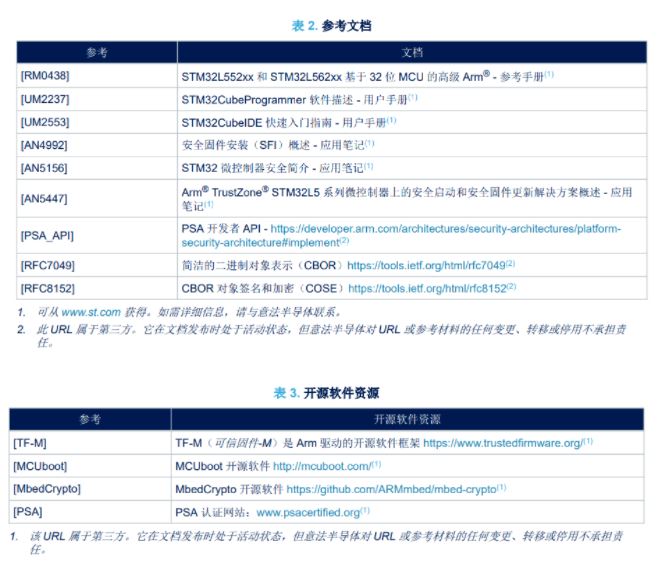Open the tools.ietf.org rfc8152 link
The image size is (657, 569).
coord(427,288)
